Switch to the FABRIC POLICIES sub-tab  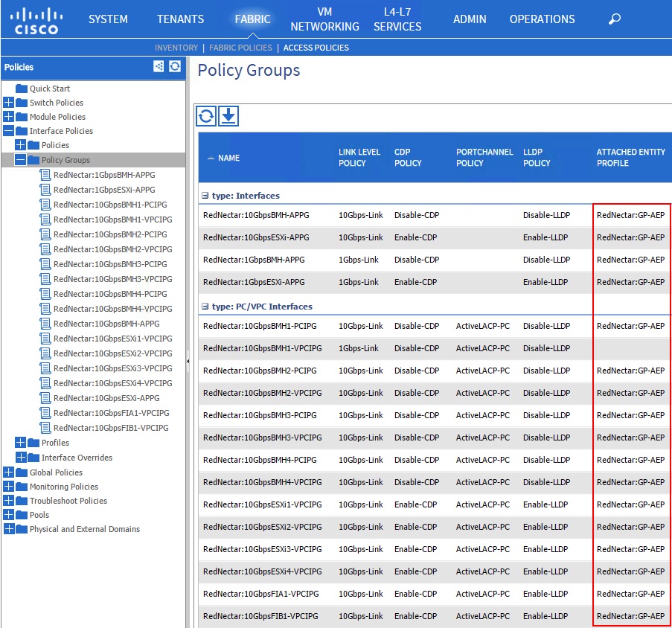[240, 48]
